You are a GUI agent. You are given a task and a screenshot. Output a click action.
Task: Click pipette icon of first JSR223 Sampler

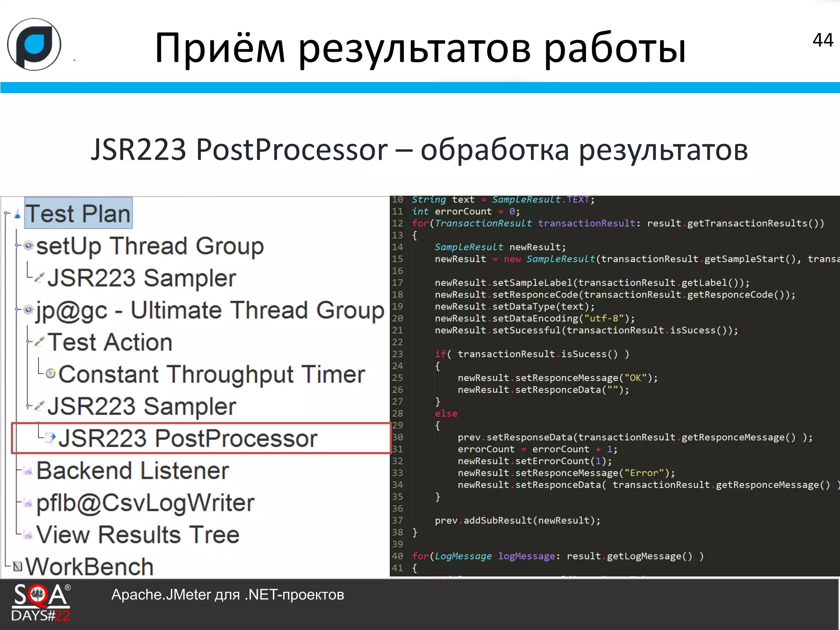[39, 277]
